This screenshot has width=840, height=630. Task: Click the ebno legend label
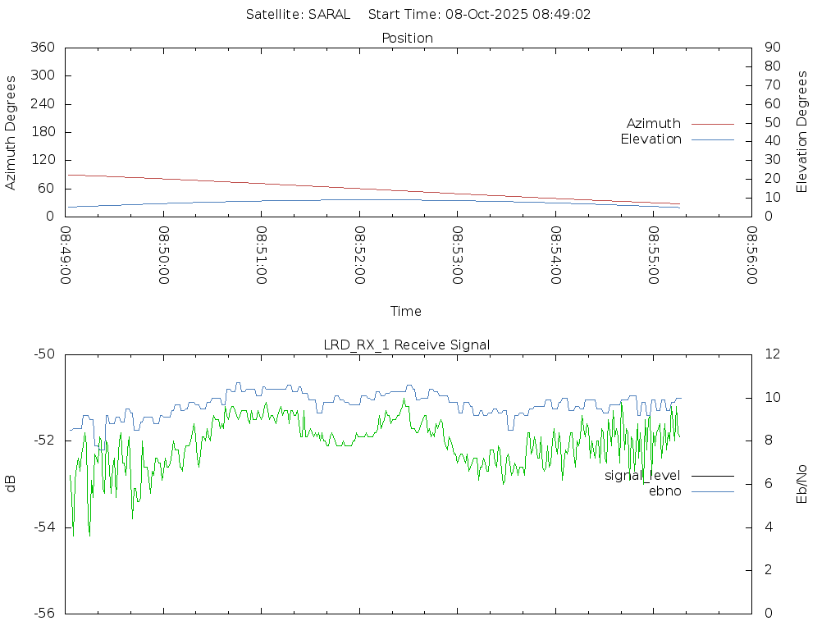pyautogui.click(x=664, y=491)
